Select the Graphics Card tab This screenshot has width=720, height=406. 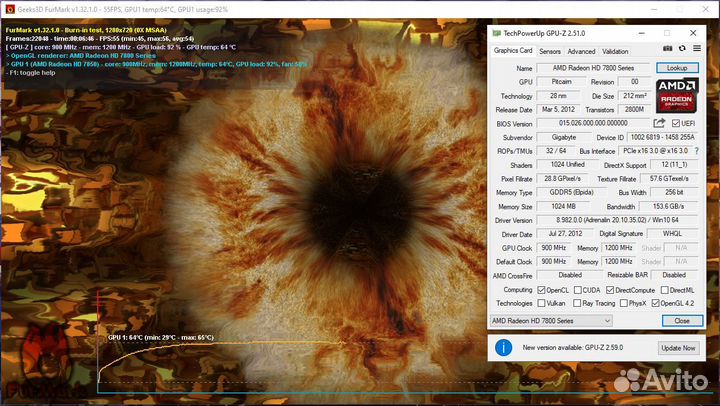[x=513, y=51]
